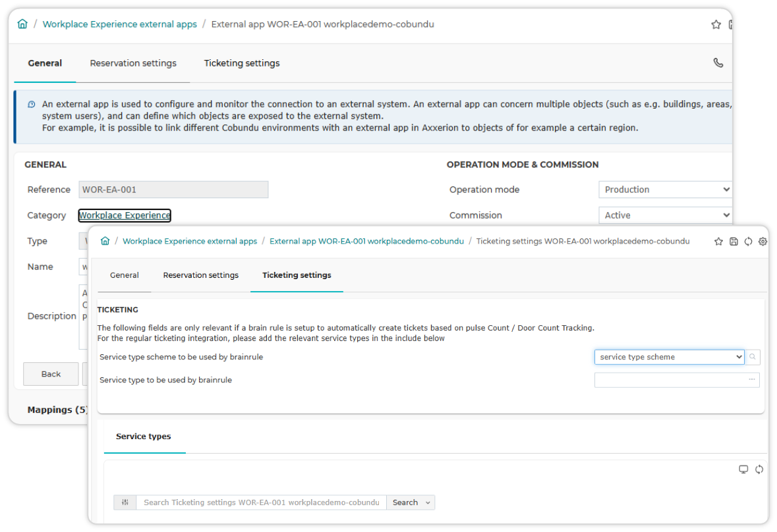Click the ellipsis in the Service type field
Image resolution: width=777 pixels, height=532 pixels.
pos(752,379)
